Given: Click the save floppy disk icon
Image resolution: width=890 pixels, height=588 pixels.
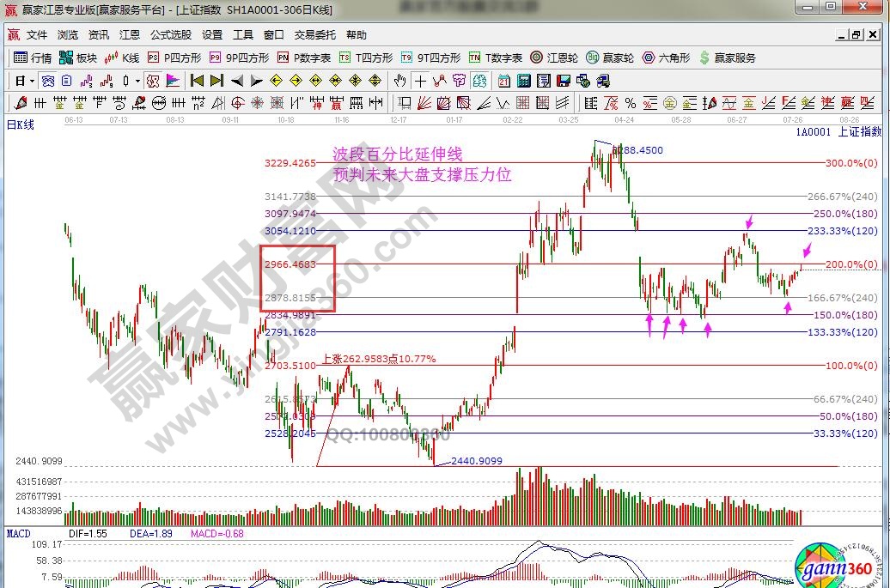Looking at the screenshot, I should tap(564, 81).
